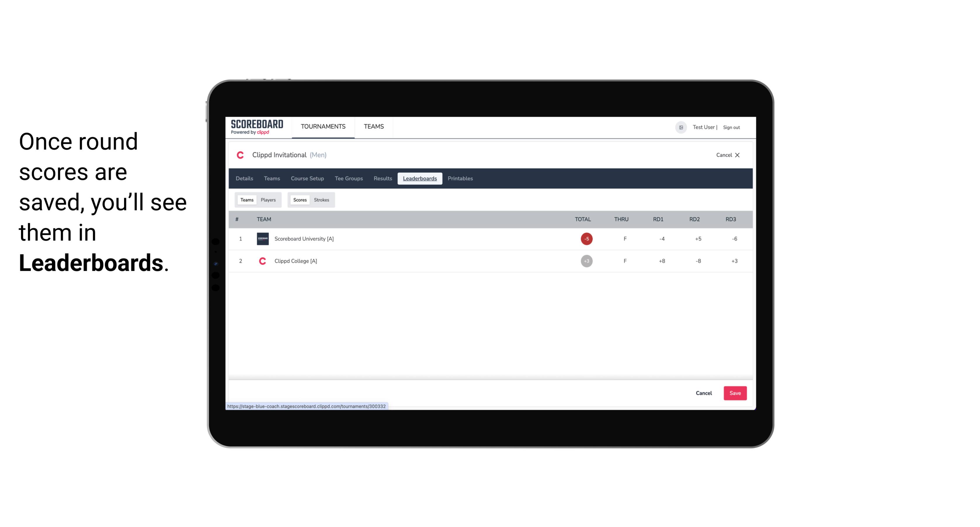Screen dimensions: 980x527
Task: Click the Tournaments navigation item
Action: (324, 127)
